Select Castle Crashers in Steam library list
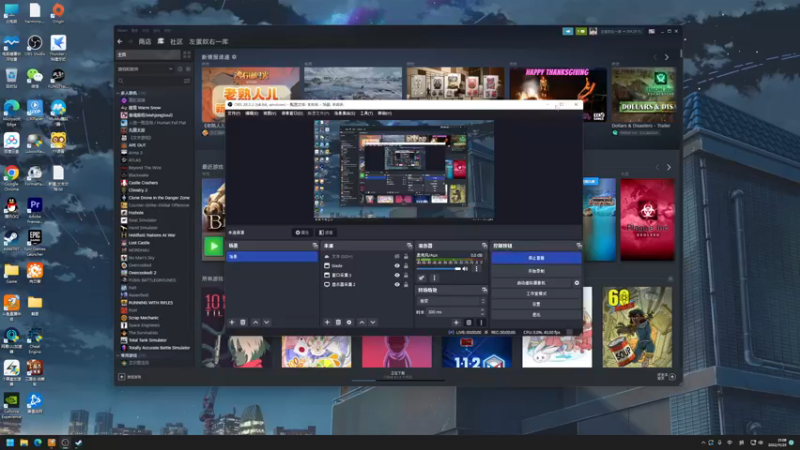The image size is (800, 450). tap(143, 183)
